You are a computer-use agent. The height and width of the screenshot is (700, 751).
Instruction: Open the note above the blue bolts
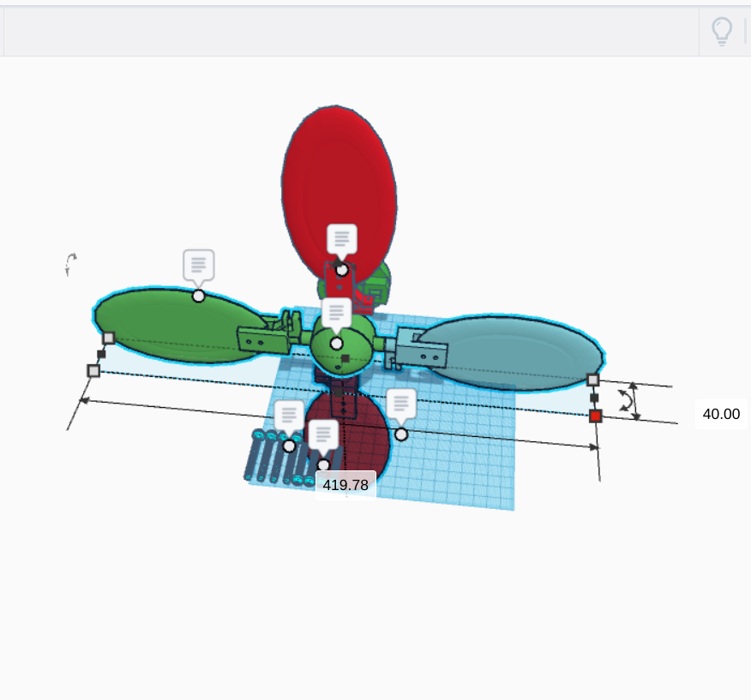click(x=289, y=416)
